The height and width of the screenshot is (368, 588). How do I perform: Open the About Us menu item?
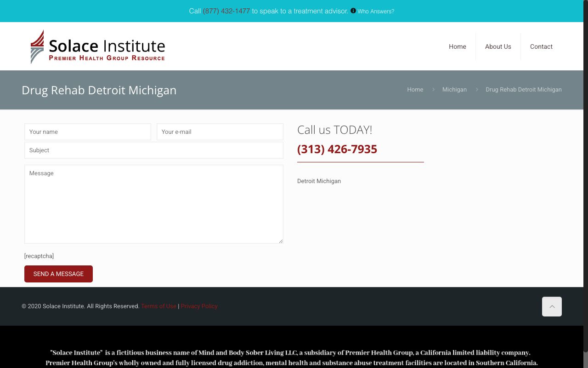498,46
